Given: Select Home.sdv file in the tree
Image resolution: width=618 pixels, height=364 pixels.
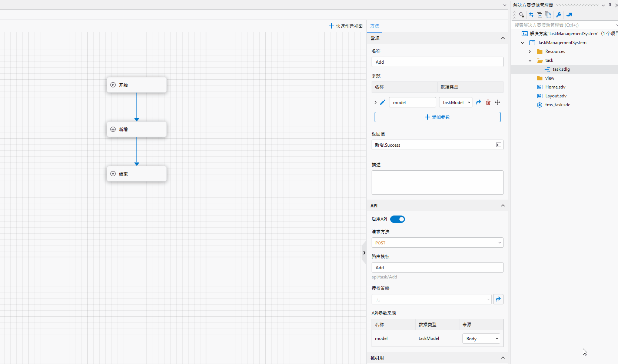Looking at the screenshot, I should point(555,87).
